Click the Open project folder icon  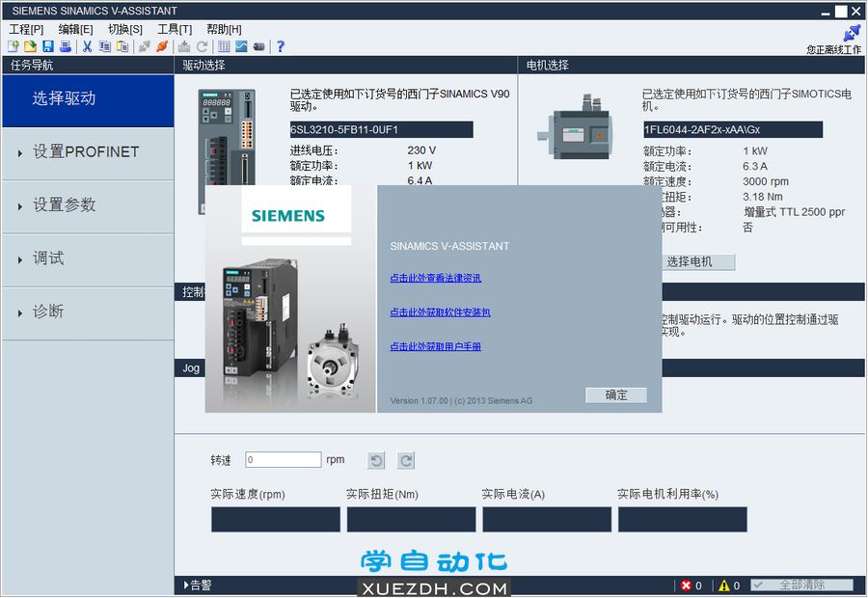click(x=31, y=46)
